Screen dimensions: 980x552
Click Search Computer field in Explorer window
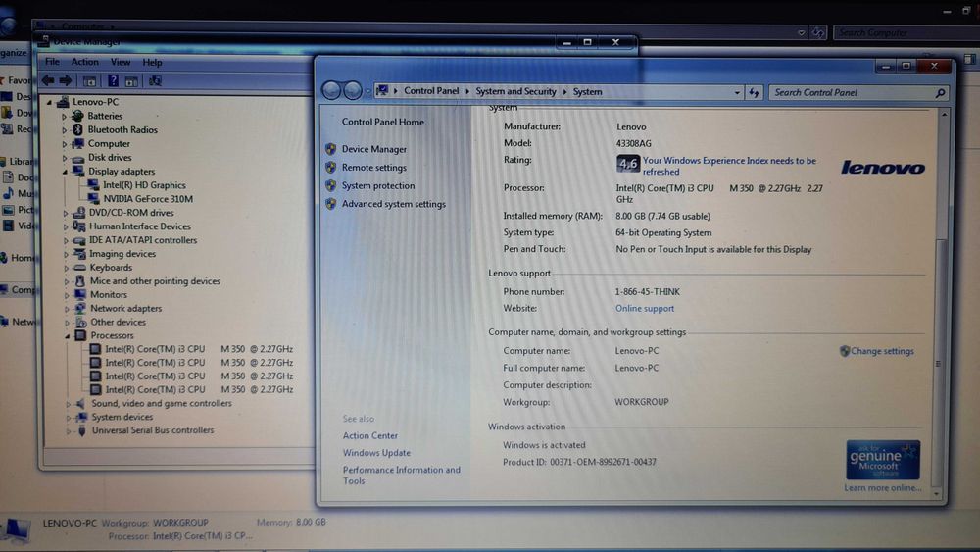coord(906,32)
